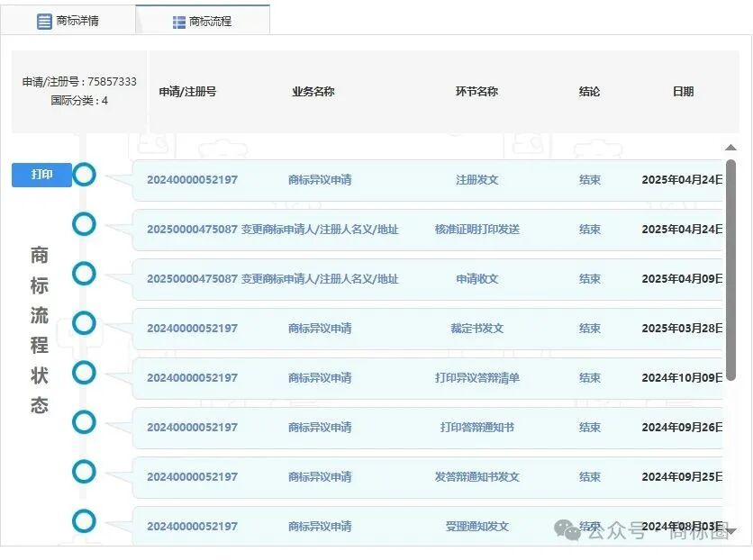The height and width of the screenshot is (560, 753).
Task: Toggle the timeline node for the 申请收文 step
Action: point(84,274)
